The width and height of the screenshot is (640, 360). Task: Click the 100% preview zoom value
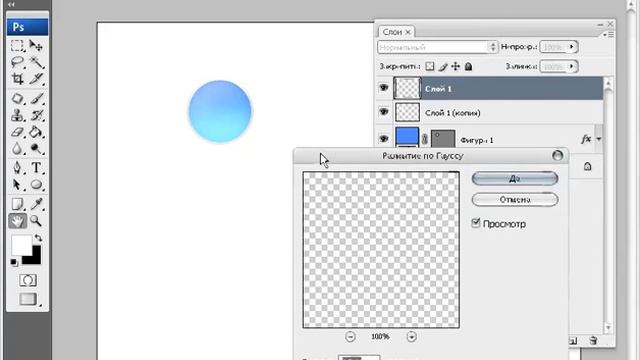[380, 337]
